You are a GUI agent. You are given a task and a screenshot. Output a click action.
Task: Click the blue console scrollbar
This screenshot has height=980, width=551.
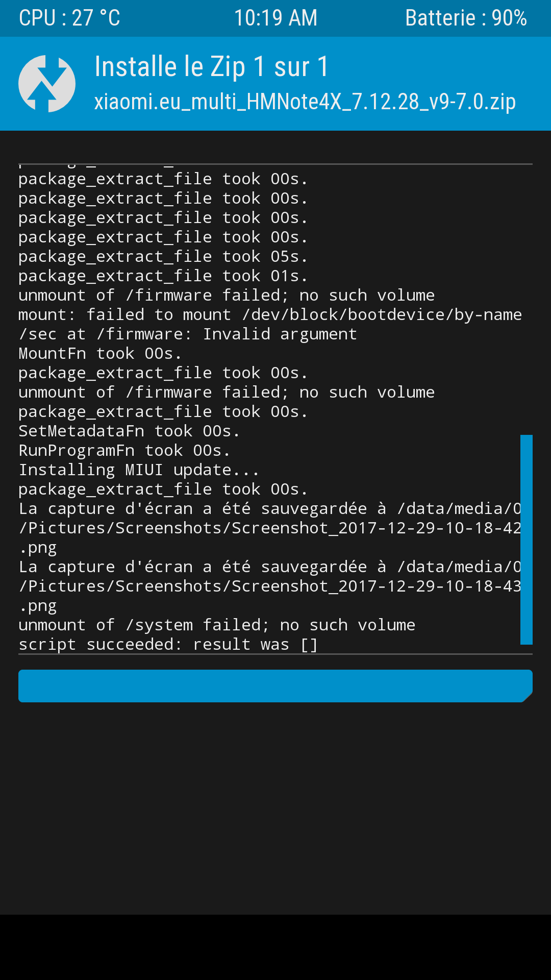pos(527,540)
